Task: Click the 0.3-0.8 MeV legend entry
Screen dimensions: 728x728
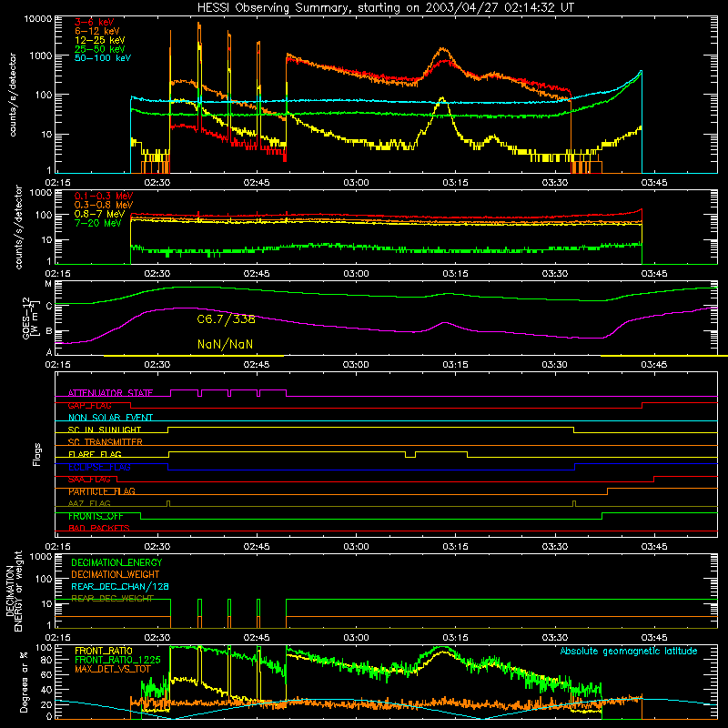Action: click(104, 205)
